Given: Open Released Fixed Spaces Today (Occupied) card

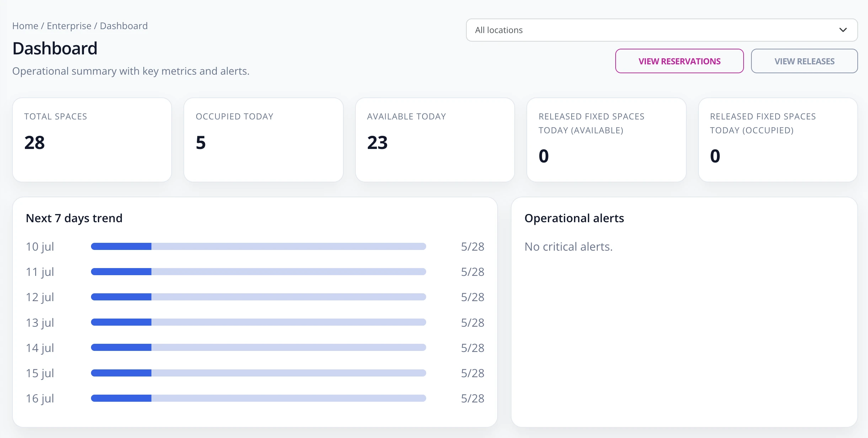Looking at the screenshot, I should point(778,140).
